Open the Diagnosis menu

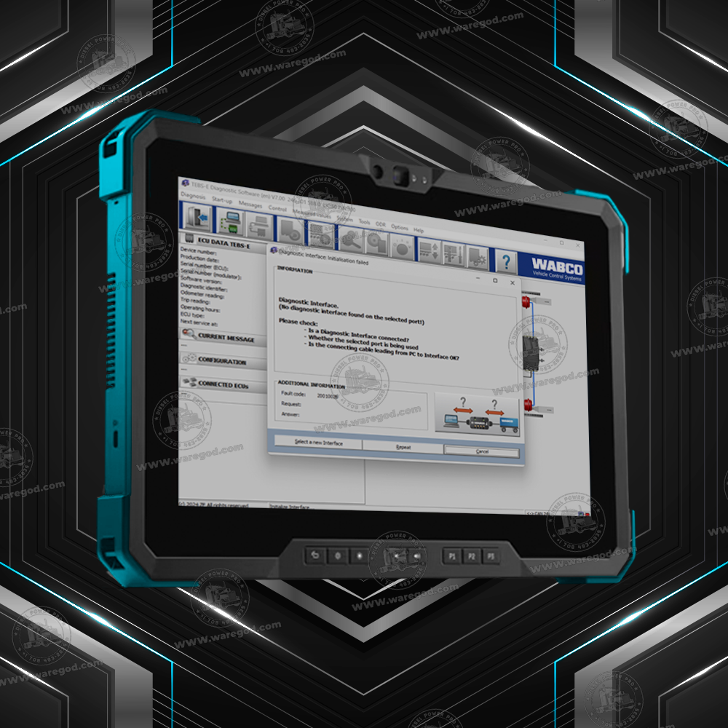pos(193,196)
